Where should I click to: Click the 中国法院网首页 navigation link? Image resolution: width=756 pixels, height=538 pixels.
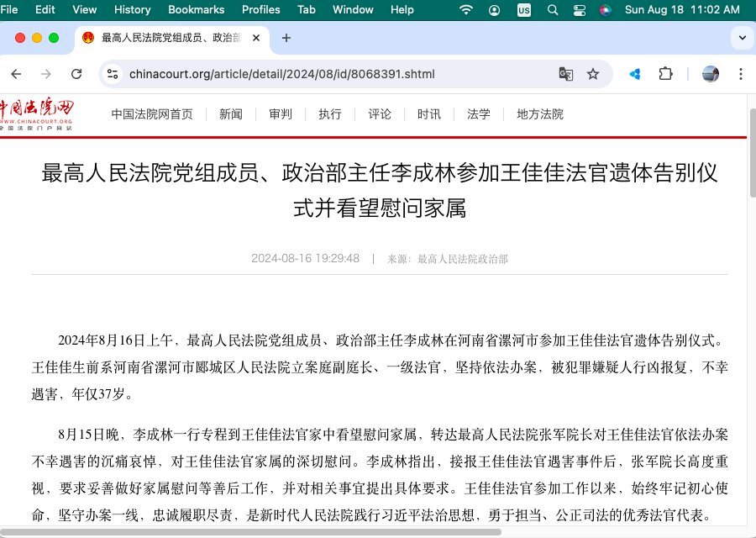click(152, 114)
